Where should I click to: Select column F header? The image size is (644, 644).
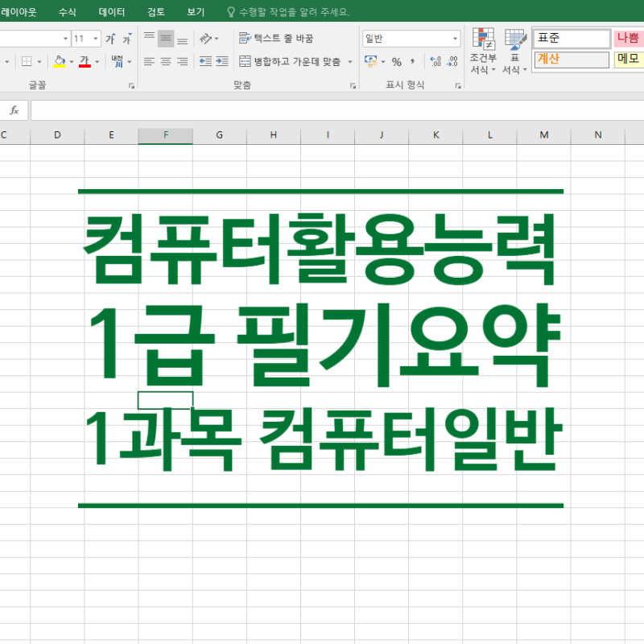(x=166, y=135)
